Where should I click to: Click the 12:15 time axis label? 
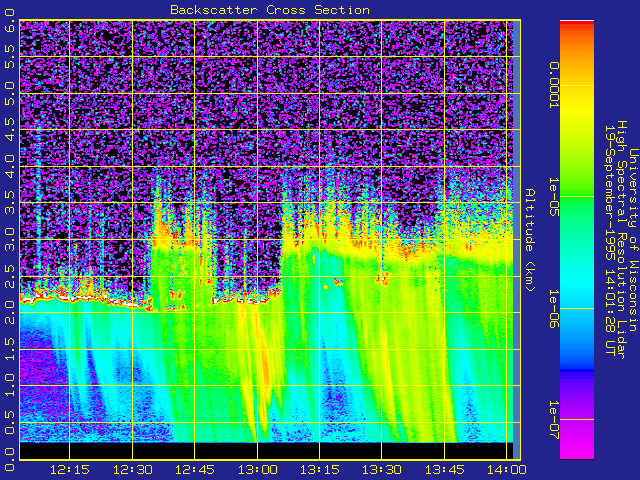(69, 469)
